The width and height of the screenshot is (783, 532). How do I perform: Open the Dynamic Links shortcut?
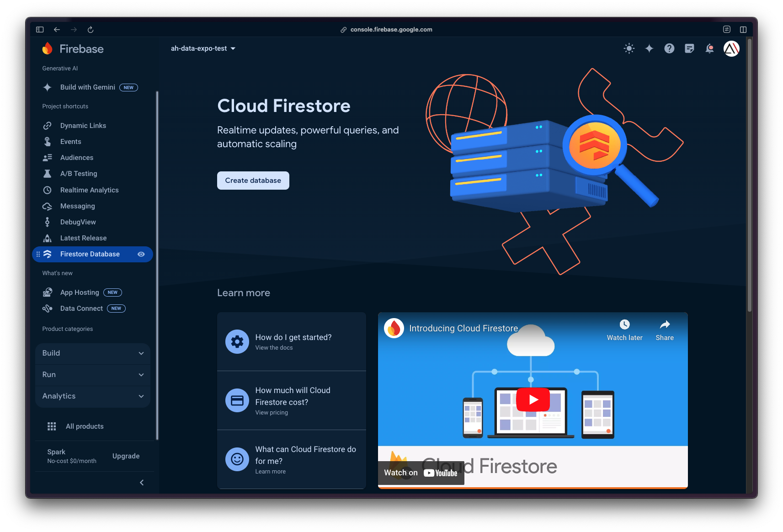pos(83,126)
